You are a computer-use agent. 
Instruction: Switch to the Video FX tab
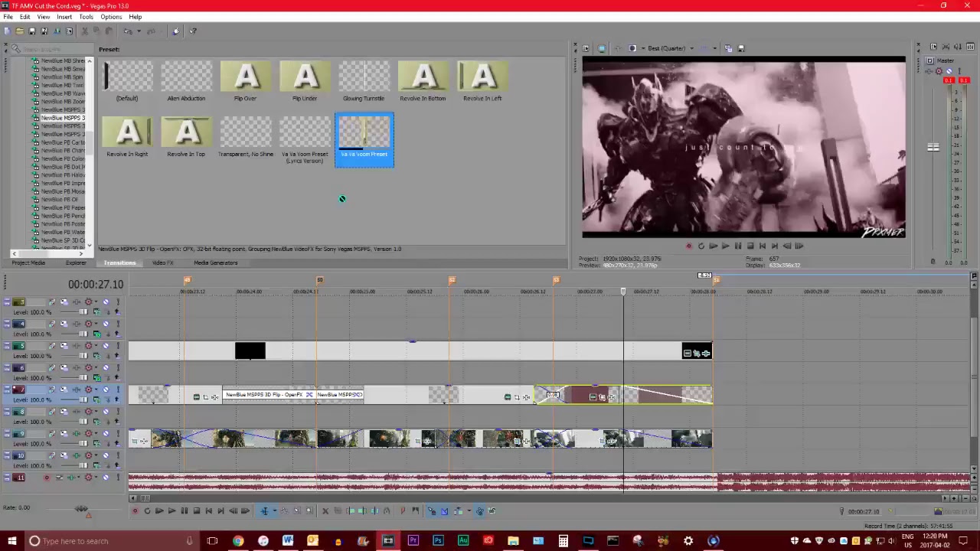click(x=162, y=262)
